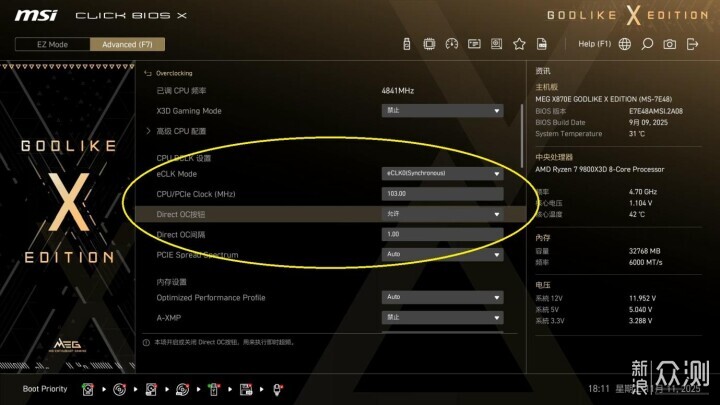Click the PCIE Spread Spectrum label
720x405 pixels.
point(197,255)
